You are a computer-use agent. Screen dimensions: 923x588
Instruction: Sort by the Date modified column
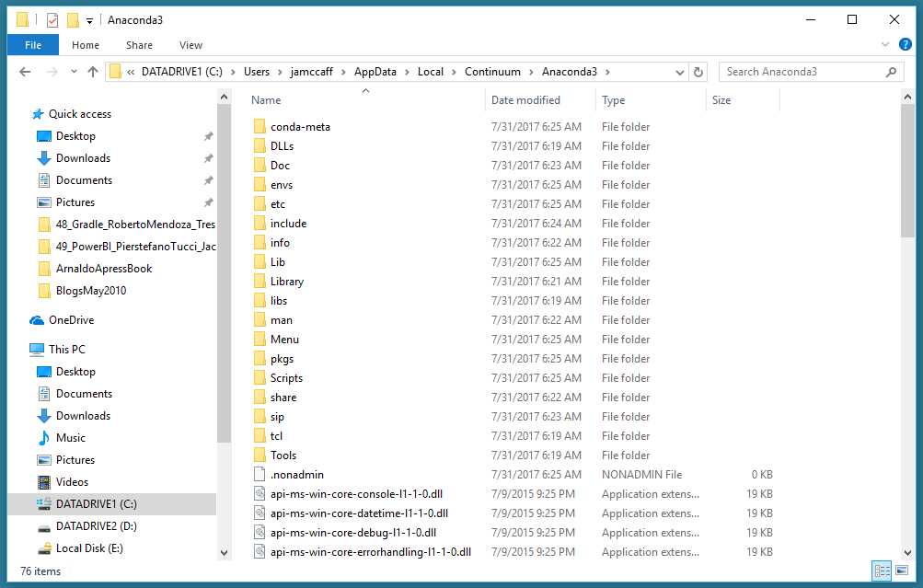[525, 100]
